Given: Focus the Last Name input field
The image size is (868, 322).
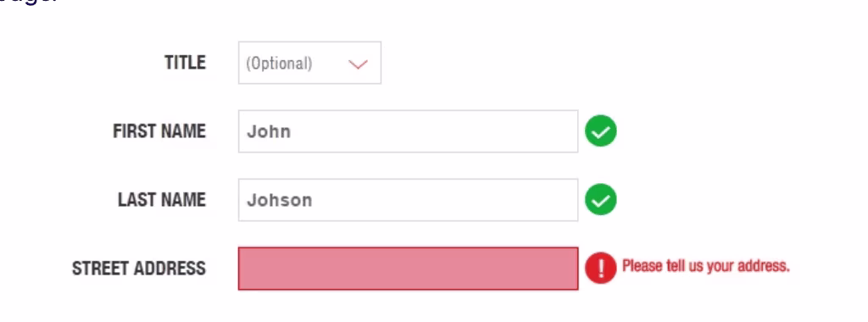Looking at the screenshot, I should (x=408, y=200).
